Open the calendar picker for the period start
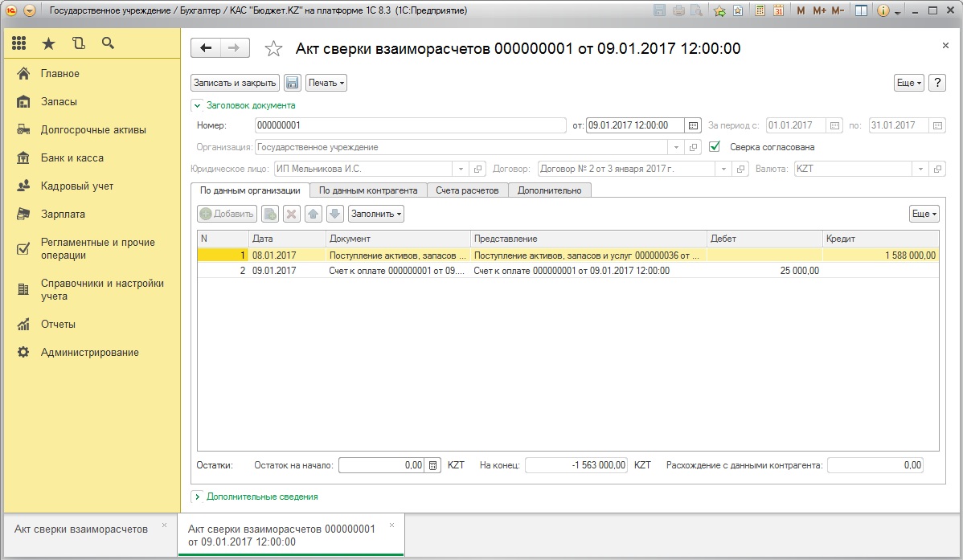The image size is (963, 560). click(834, 125)
